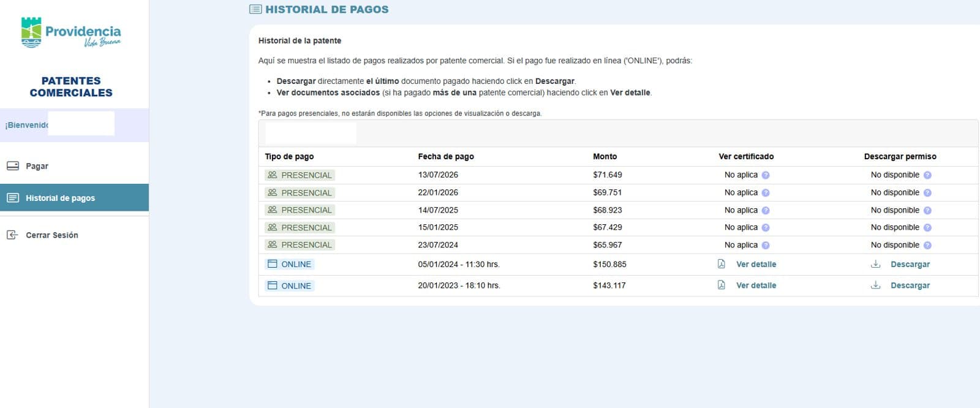This screenshot has width=980, height=408.
Task: Click the Descargar permiso column header
Action: tap(900, 157)
